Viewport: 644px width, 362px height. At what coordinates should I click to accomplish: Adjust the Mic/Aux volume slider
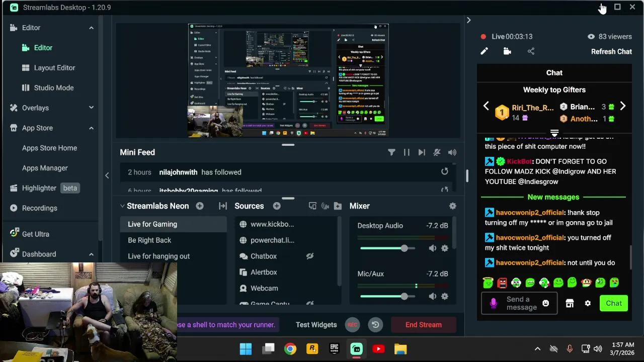tap(387, 296)
